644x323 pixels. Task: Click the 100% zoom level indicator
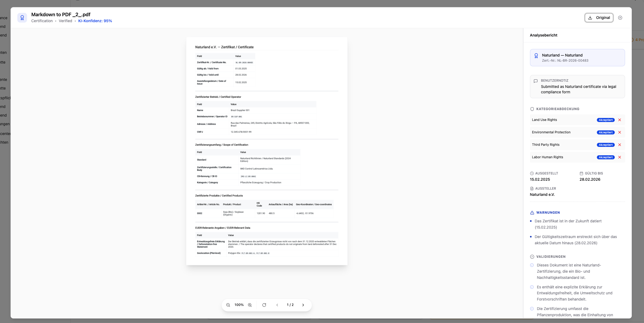(x=239, y=305)
